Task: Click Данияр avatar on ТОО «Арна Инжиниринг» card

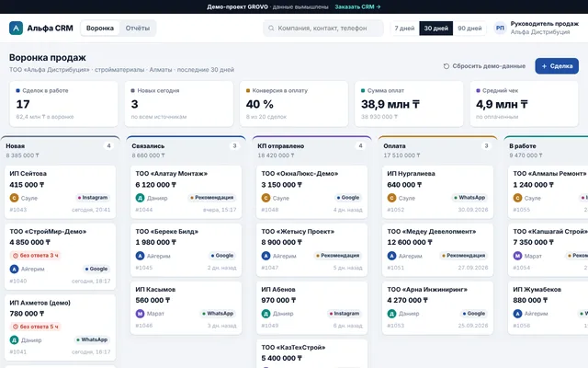Action: coord(392,314)
